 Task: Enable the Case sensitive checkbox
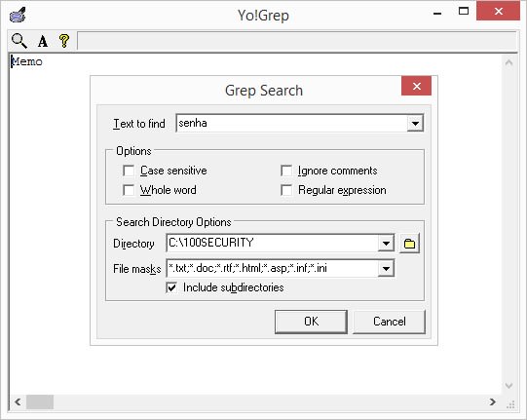click(129, 171)
